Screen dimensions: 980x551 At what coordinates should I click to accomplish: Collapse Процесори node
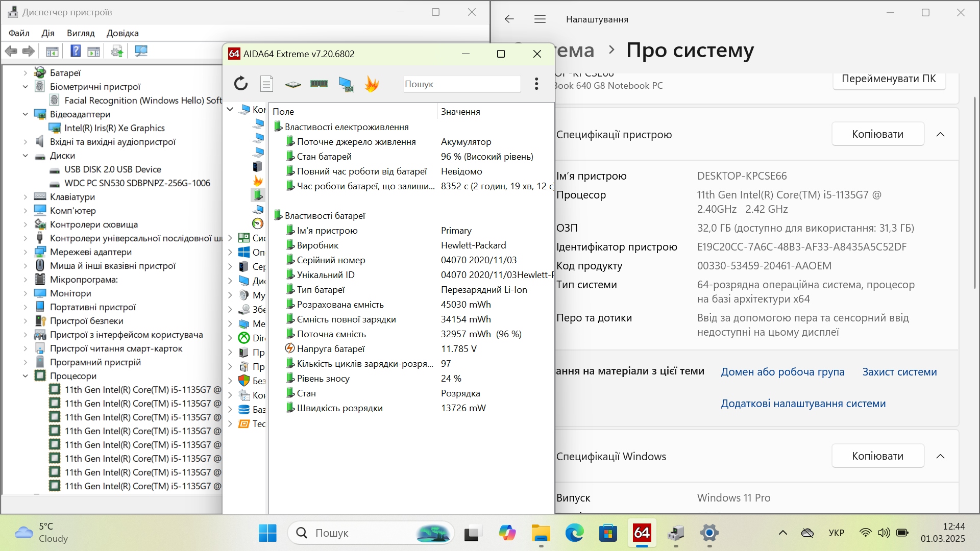point(26,376)
